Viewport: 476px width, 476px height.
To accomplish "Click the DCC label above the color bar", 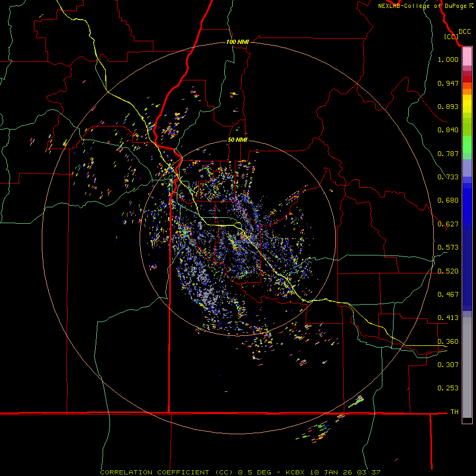I will (465, 32).
